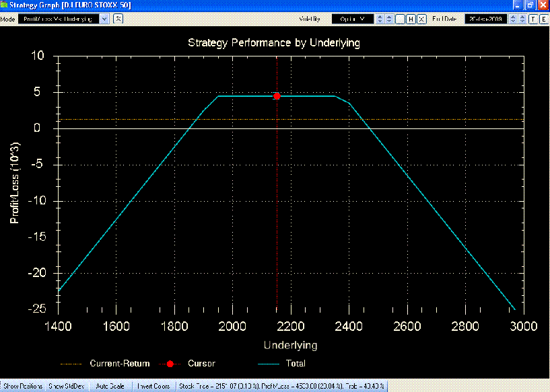Click the H button in the toolbar
This screenshot has width=550, height=392.
pyautogui.click(x=411, y=19)
